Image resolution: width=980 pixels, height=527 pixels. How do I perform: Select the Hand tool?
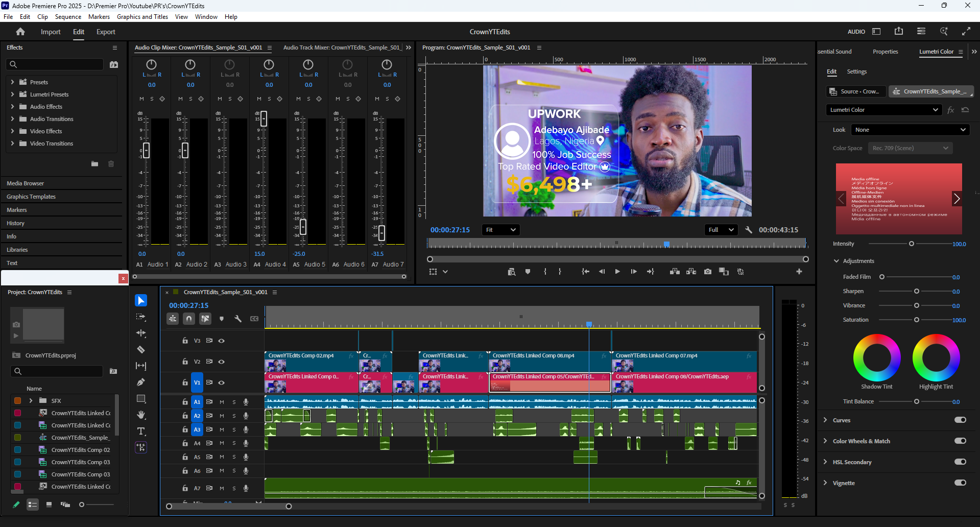click(x=141, y=415)
